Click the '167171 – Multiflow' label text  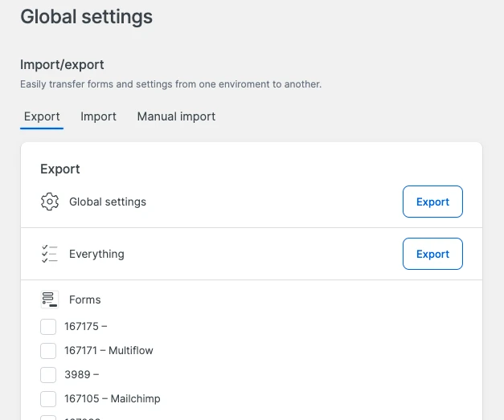pyautogui.click(x=109, y=351)
